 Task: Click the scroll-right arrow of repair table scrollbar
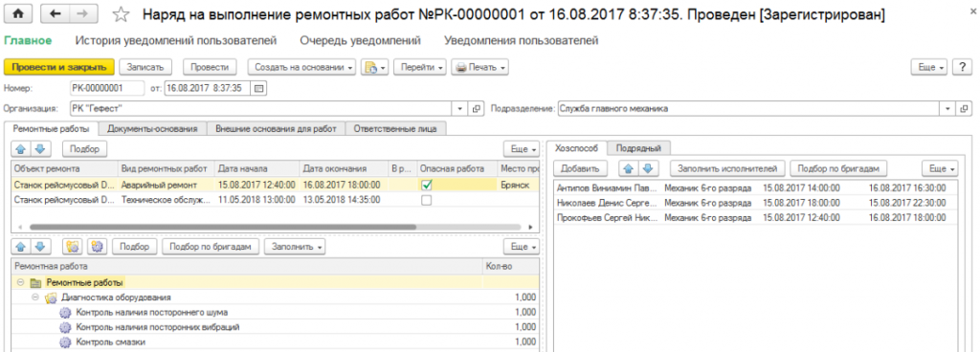530,228
